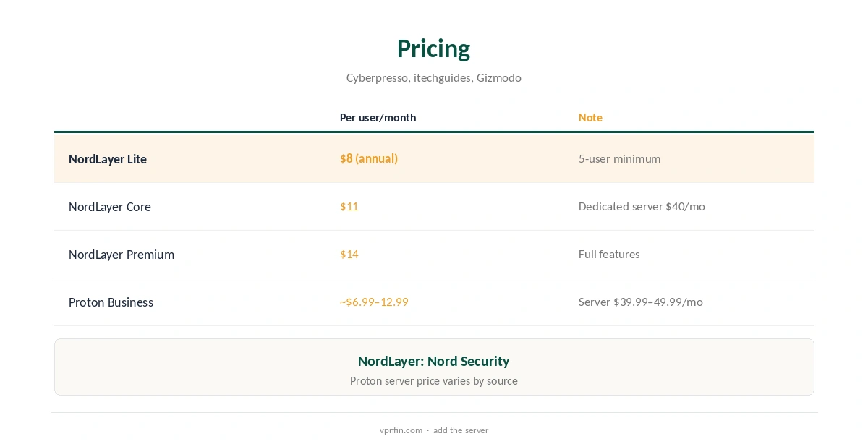The image size is (868, 444).
Task: Click the '~$6.99–12.99' price cell
Action: [x=374, y=302]
